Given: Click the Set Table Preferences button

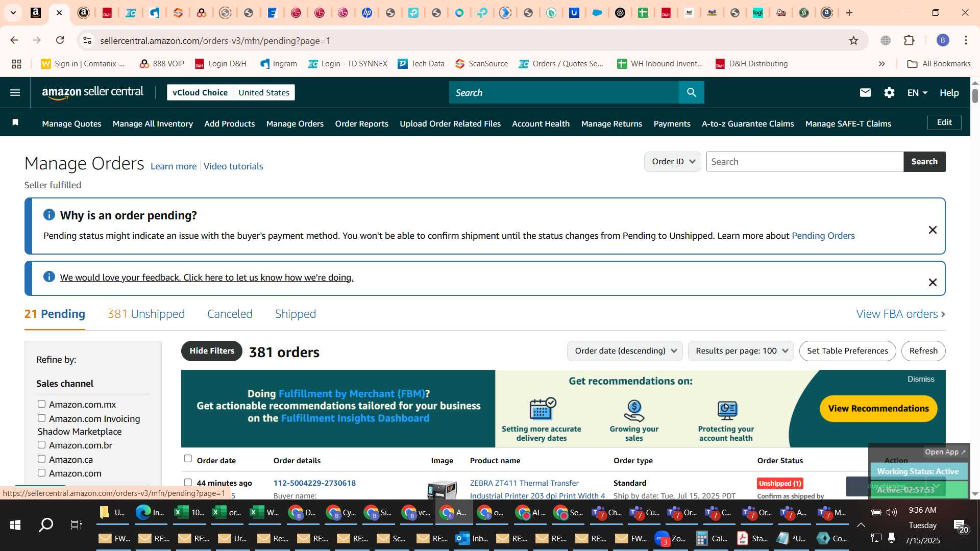Looking at the screenshot, I should (x=847, y=351).
